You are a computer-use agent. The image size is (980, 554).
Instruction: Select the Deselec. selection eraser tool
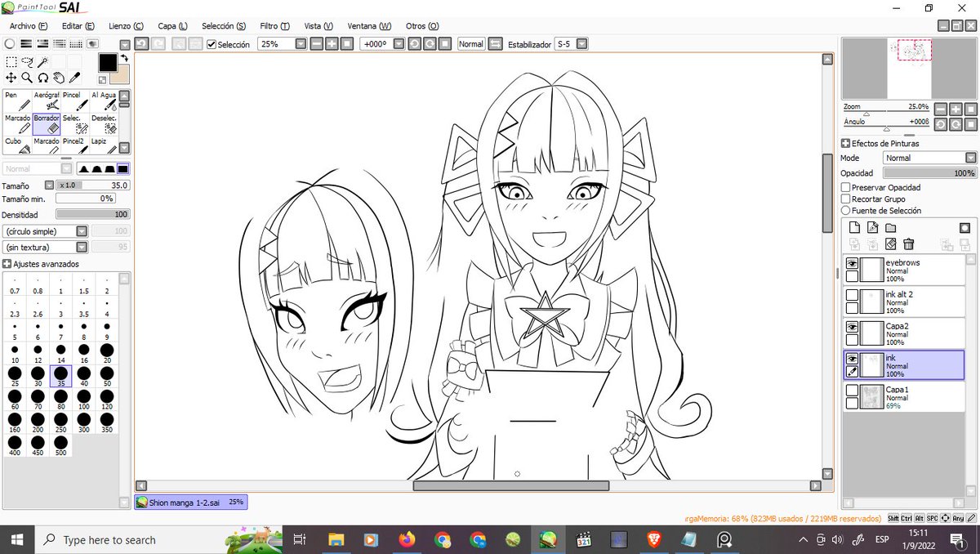pos(104,123)
